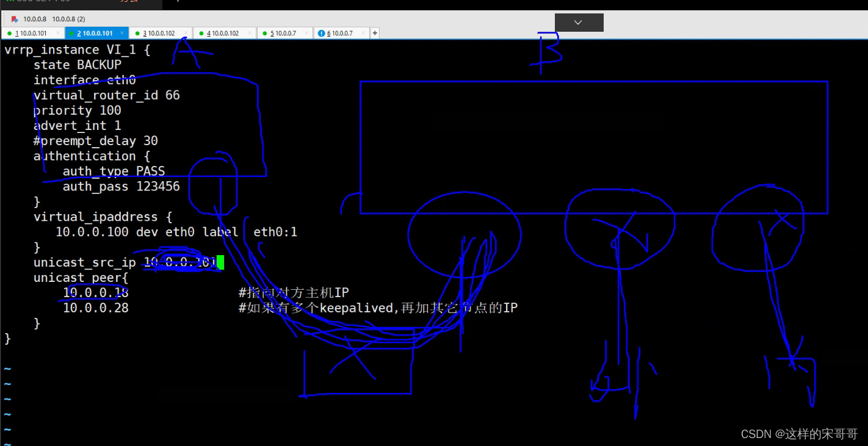Close tab 6 10.0.0.7
Screen dimensions: 868x446
(x=364, y=33)
